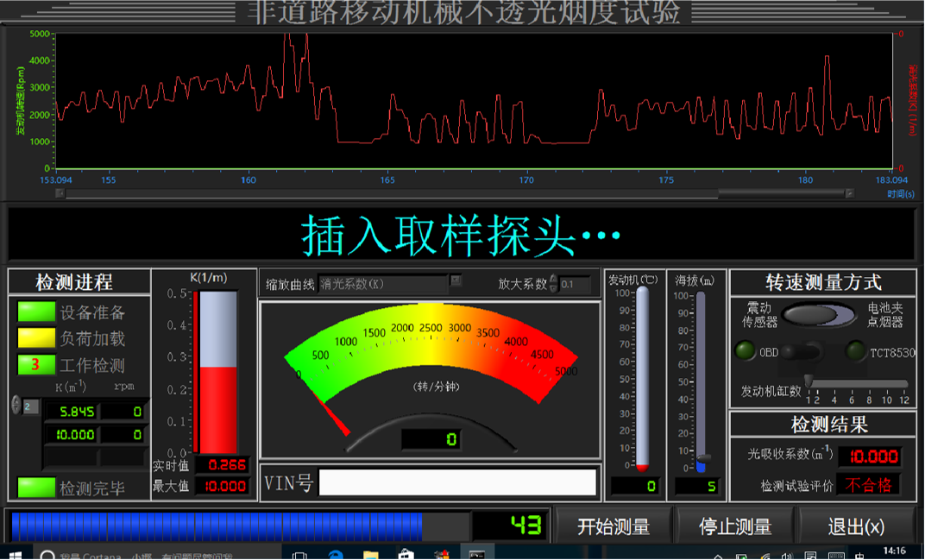925x560 pixels.
Task: Click the TCT8530 round LED indicator
Action: tap(855, 351)
